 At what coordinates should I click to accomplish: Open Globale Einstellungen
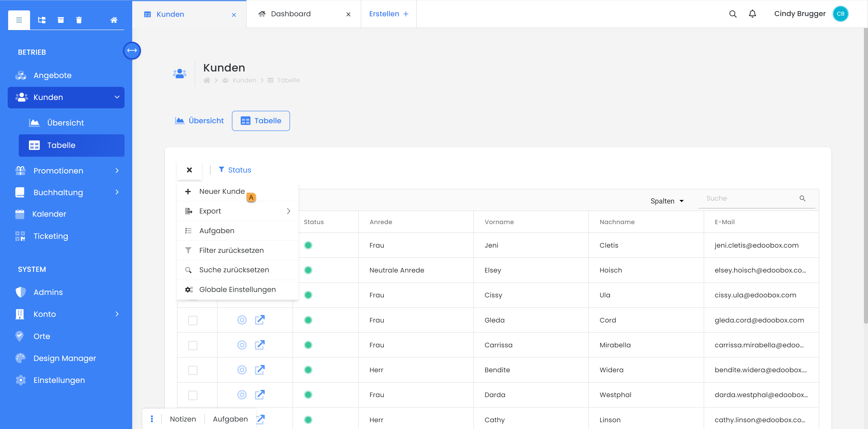pyautogui.click(x=238, y=289)
